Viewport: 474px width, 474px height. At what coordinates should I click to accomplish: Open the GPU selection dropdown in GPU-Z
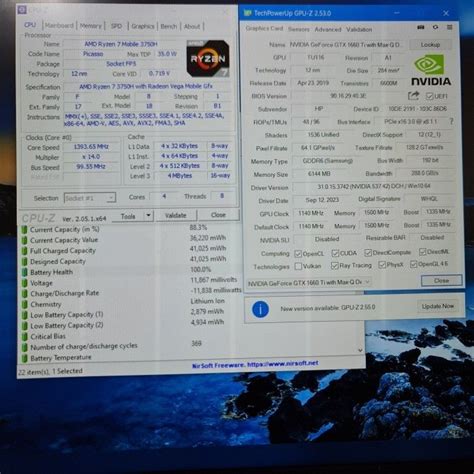309,282
